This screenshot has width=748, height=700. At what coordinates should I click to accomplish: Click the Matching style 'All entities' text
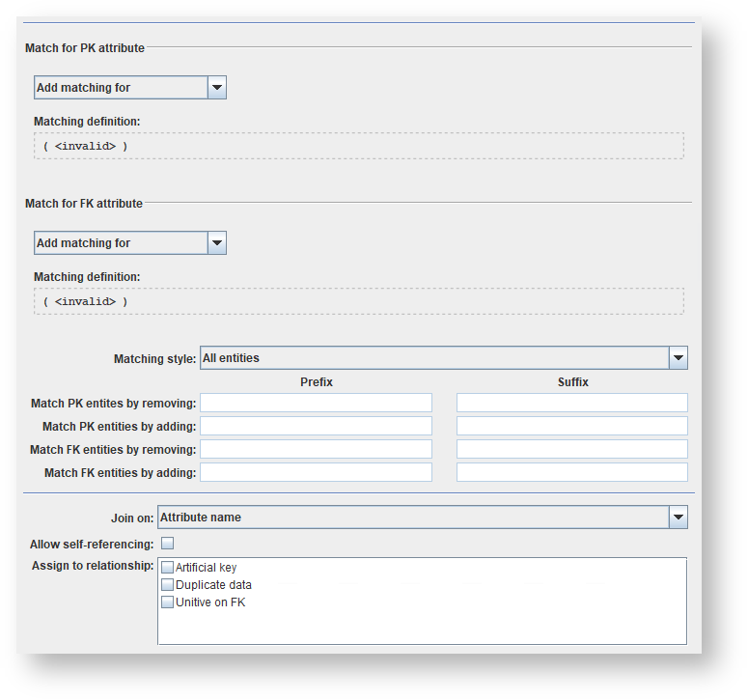pyautogui.click(x=232, y=358)
